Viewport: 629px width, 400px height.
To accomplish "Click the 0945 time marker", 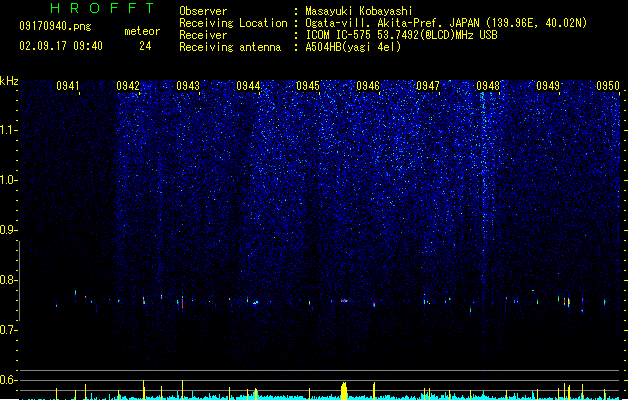I will (308, 86).
